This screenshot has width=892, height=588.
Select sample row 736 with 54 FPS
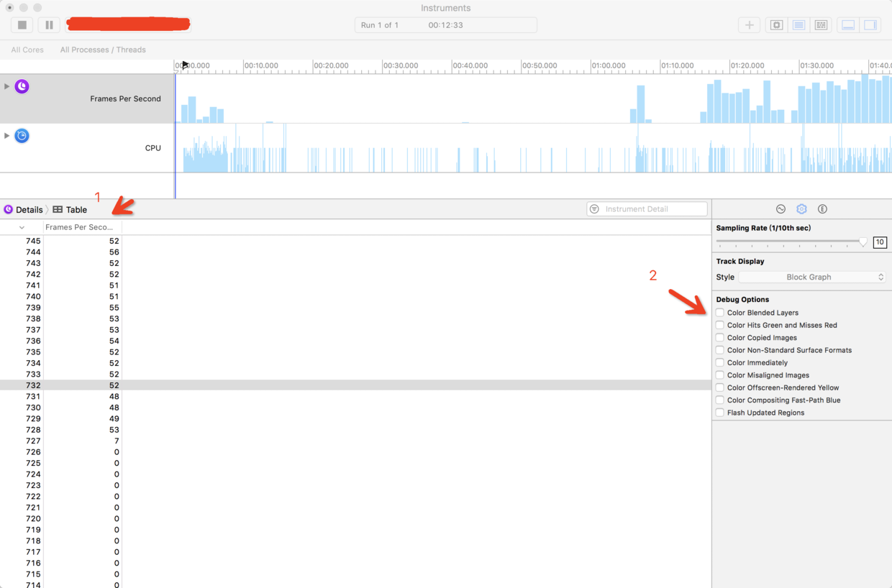[x=355, y=341]
